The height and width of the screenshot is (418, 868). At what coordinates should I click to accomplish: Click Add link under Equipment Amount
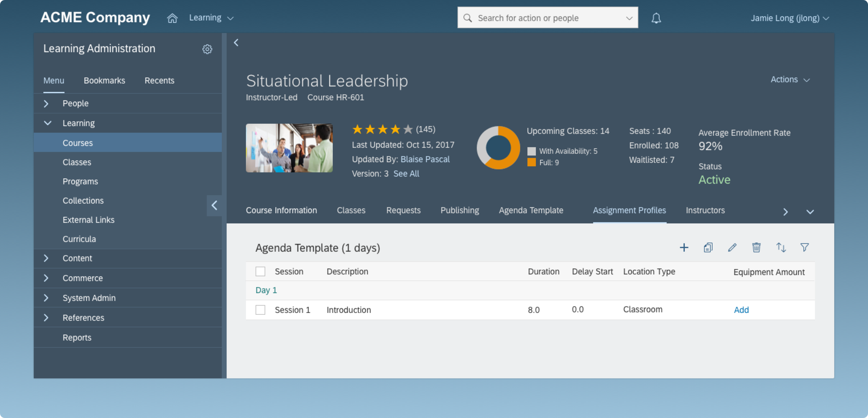(x=741, y=310)
